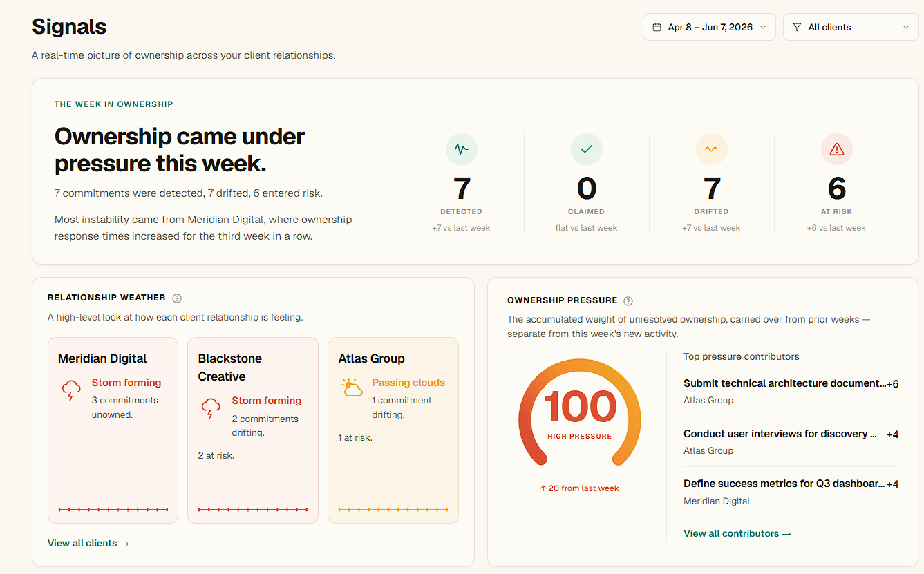The width and height of the screenshot is (924, 574).
Task: Click 'flat vs last week' under Claimed
Action: click(x=587, y=228)
